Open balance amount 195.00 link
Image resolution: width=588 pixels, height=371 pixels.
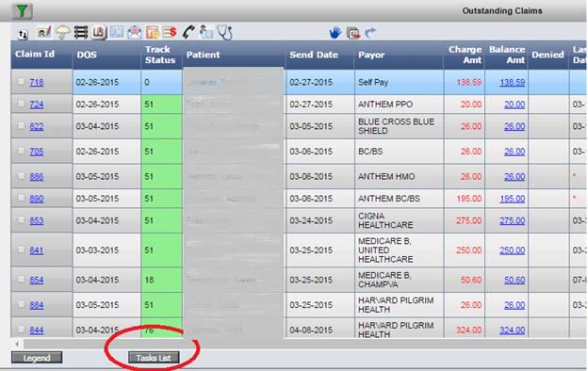coord(512,199)
